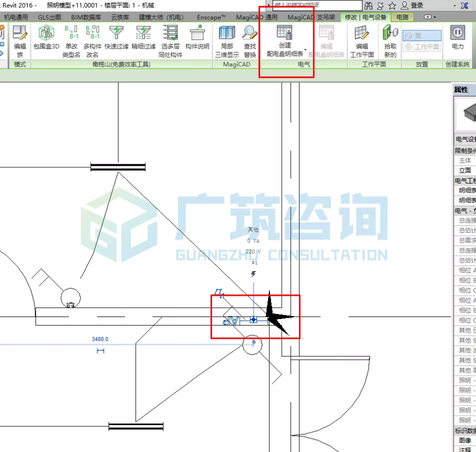Open the Enscape™ tab

click(x=211, y=17)
